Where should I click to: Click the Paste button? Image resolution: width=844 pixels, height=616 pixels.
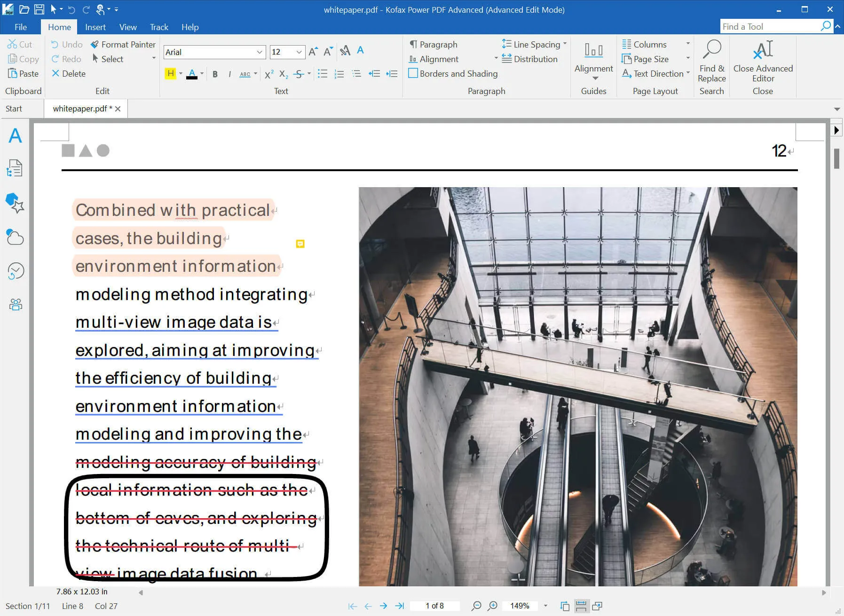(23, 74)
